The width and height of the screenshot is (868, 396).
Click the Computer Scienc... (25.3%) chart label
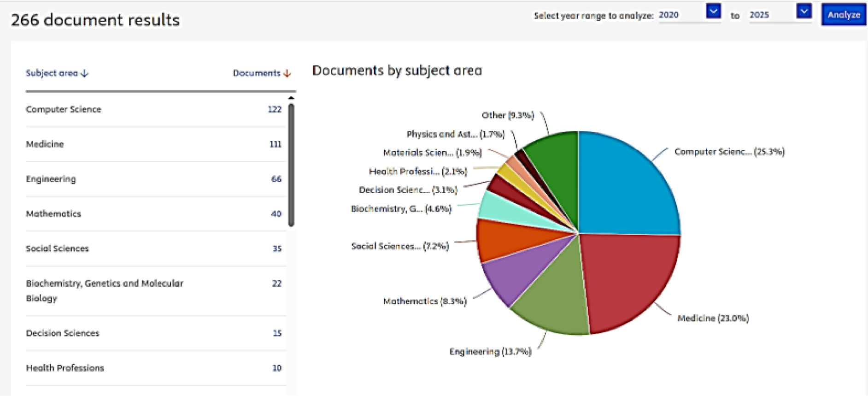click(x=729, y=152)
